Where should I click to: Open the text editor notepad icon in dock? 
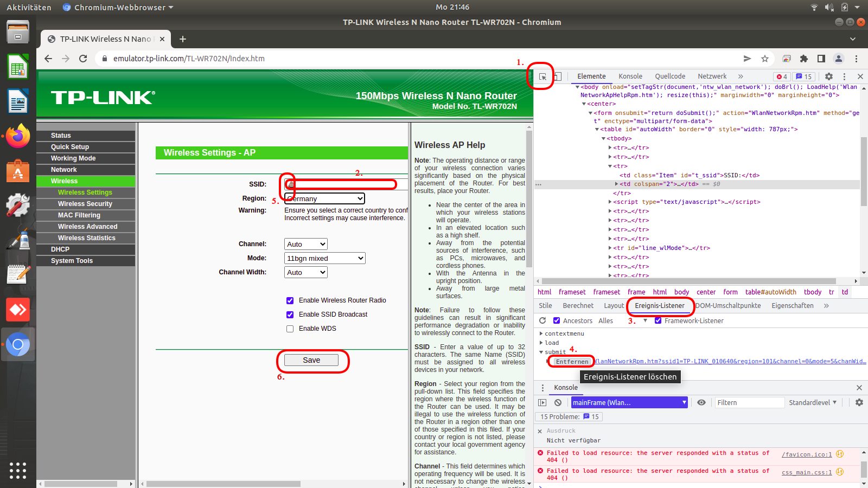[18, 274]
